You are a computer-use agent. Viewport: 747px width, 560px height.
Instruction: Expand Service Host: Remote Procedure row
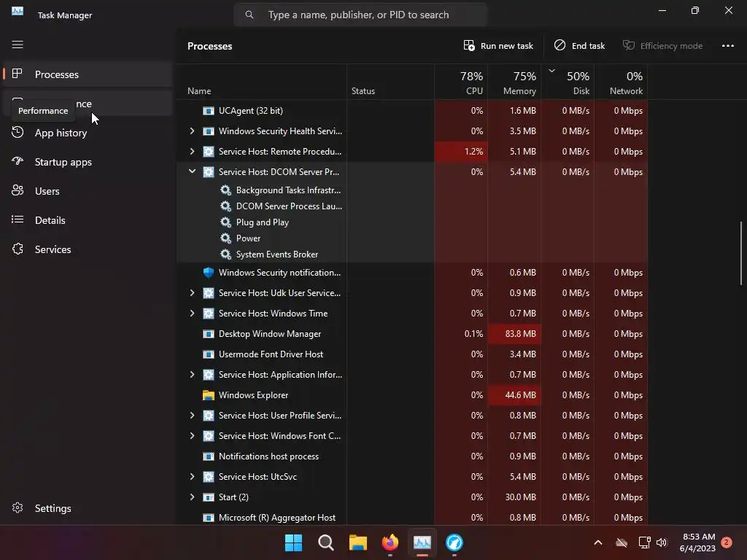[x=192, y=152]
